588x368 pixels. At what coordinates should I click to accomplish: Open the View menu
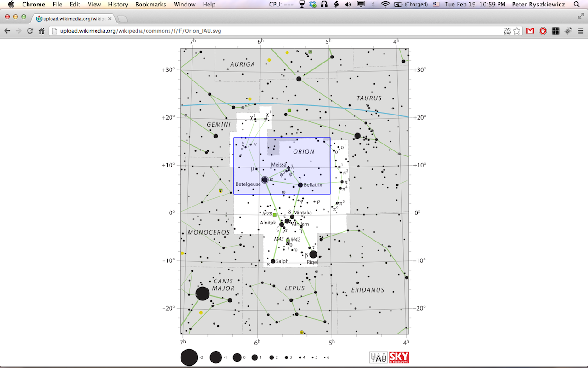click(94, 4)
